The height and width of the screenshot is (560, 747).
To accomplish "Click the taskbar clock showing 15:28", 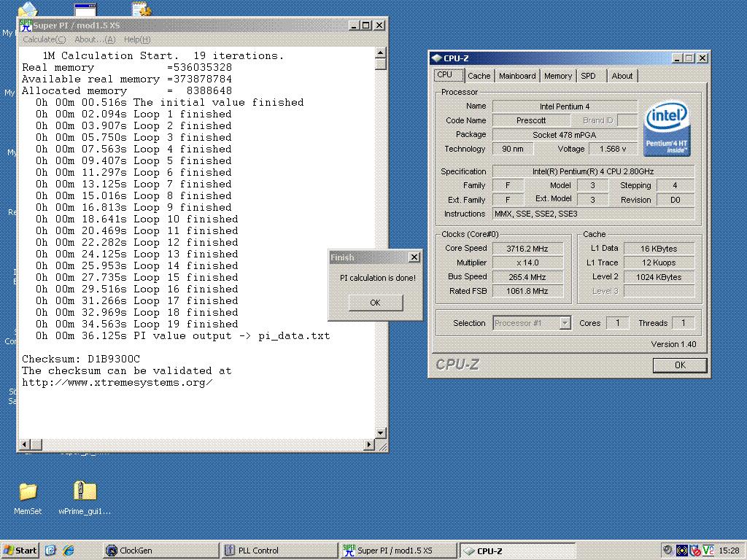I will point(729,551).
